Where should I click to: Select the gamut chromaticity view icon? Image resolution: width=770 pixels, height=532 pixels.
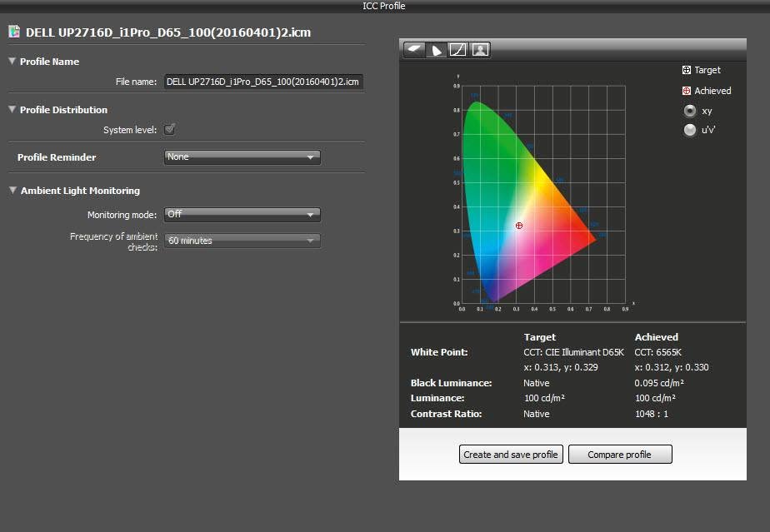(x=436, y=50)
